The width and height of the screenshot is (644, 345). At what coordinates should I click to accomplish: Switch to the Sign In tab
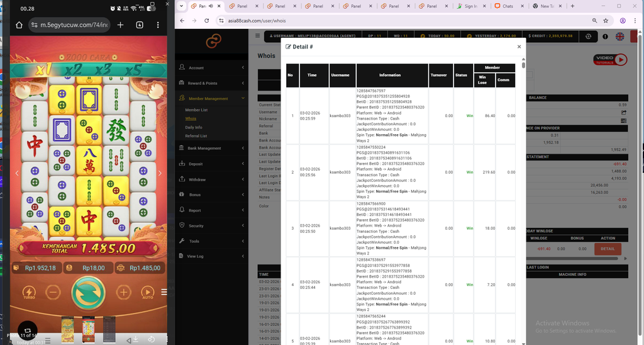471,6
